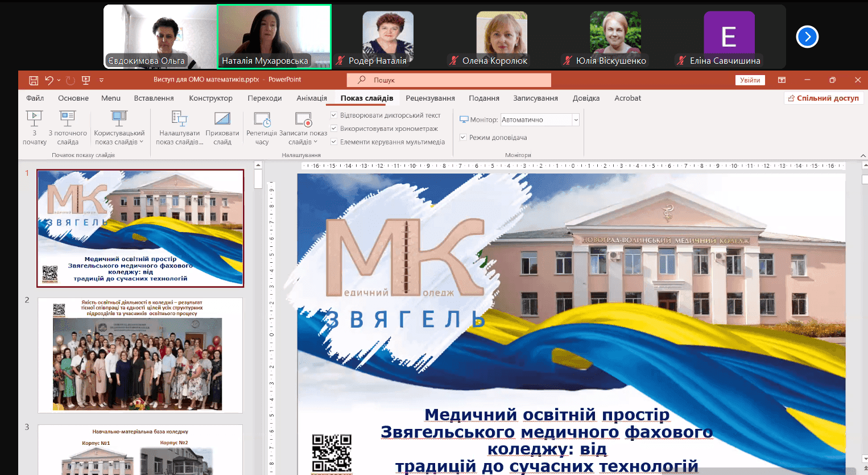Switch to the Довідка tab

coord(586,98)
